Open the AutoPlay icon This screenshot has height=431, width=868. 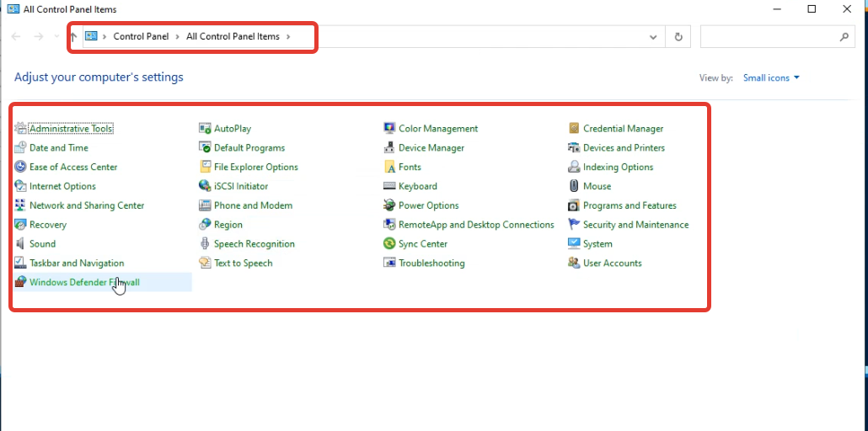click(205, 128)
